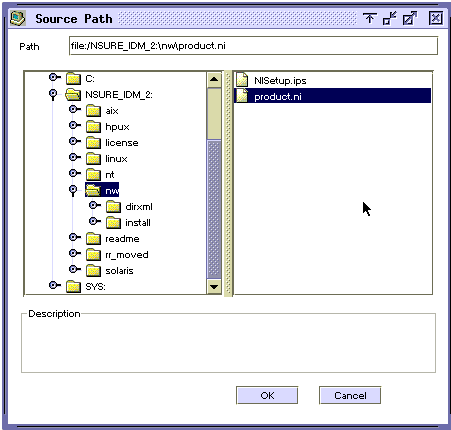
Task: Expand the hpux folder node
Action: pos(75,125)
